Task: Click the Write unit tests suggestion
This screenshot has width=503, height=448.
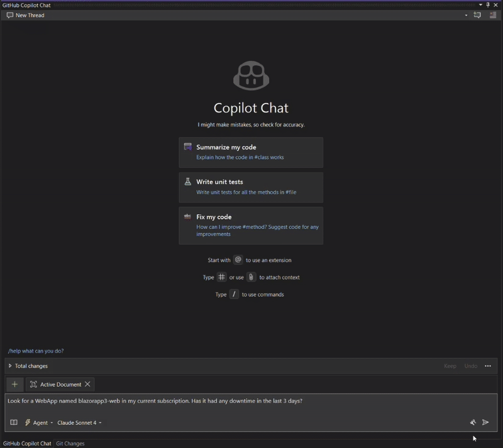Action: [x=251, y=187]
